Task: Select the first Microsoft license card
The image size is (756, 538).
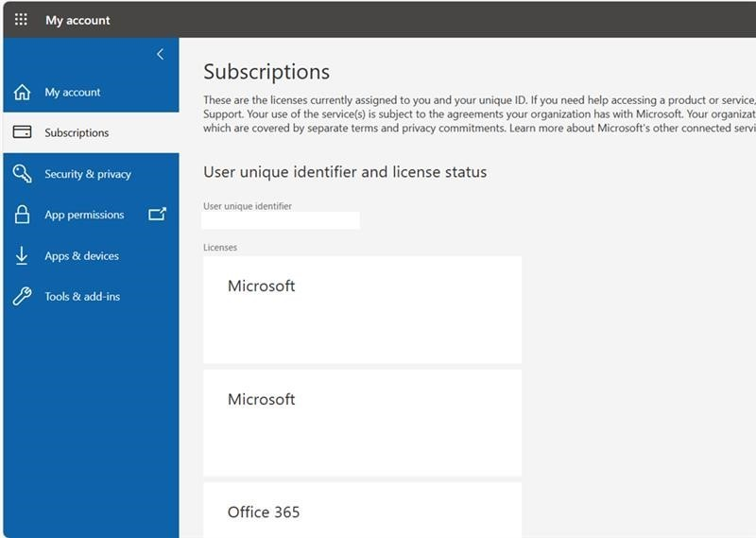Action: [x=362, y=310]
